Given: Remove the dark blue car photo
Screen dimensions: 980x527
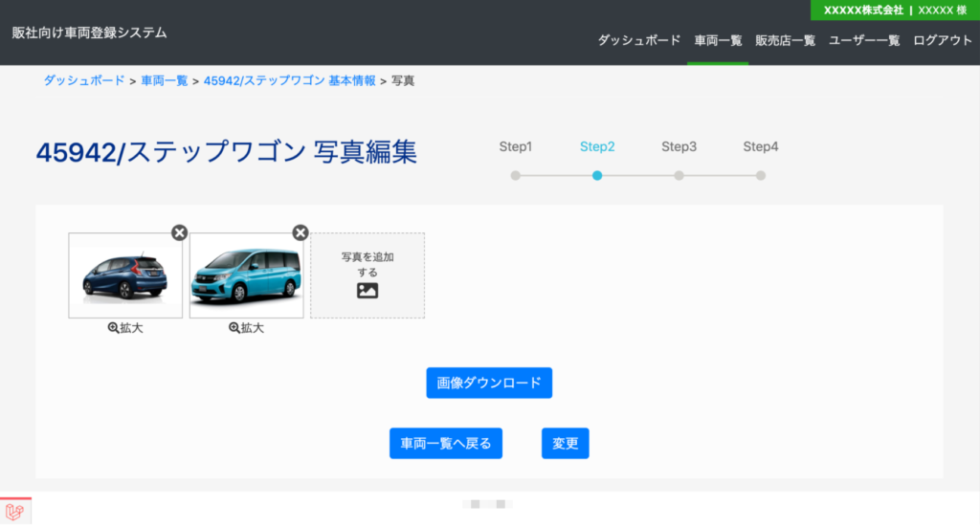Looking at the screenshot, I should point(179,233).
